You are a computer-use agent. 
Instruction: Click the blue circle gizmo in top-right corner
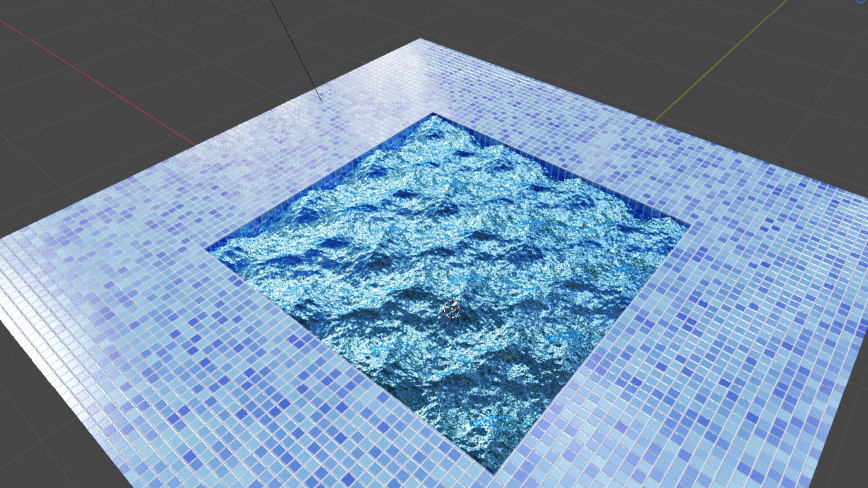[862, 1]
